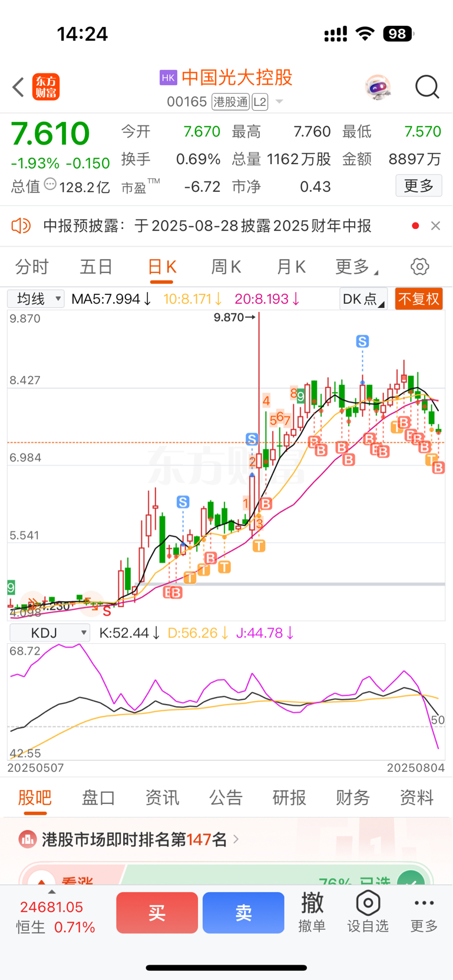Open the 财务 tab

click(353, 798)
